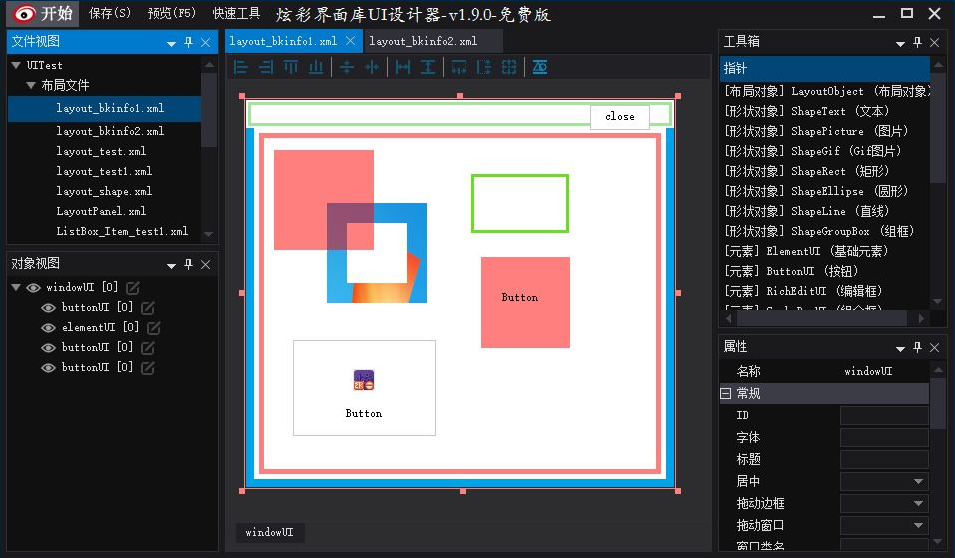Click the align right toolbar icon
The width and height of the screenshot is (955, 558).
pyautogui.click(x=266, y=67)
